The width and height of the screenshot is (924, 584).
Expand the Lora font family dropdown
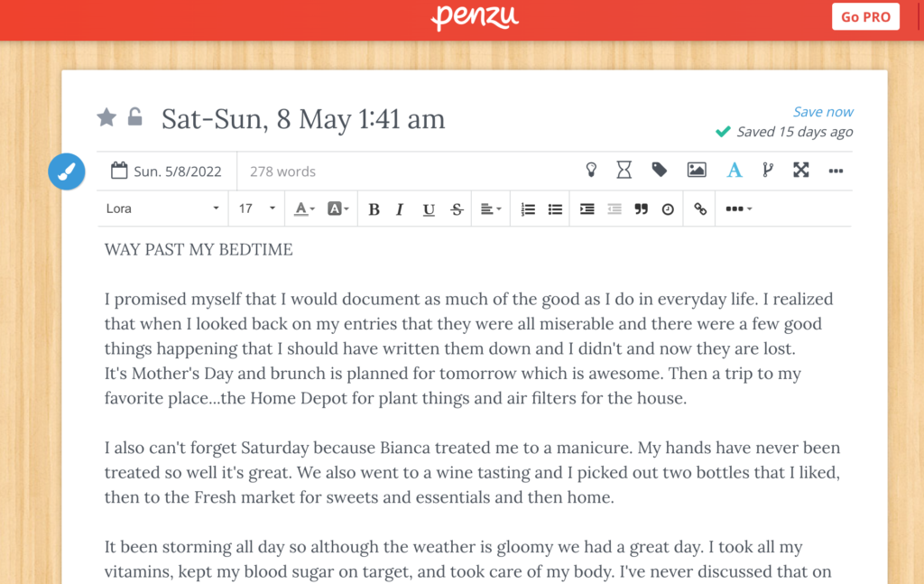coord(162,209)
